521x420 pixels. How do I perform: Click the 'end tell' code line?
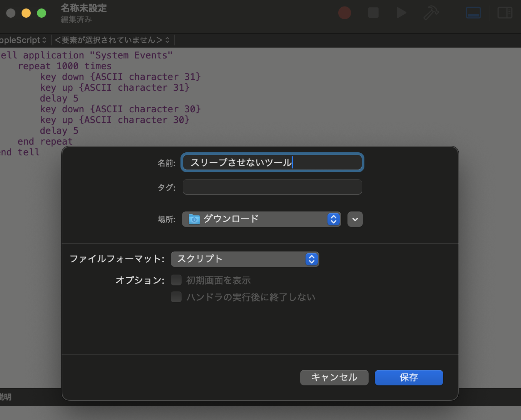point(20,152)
